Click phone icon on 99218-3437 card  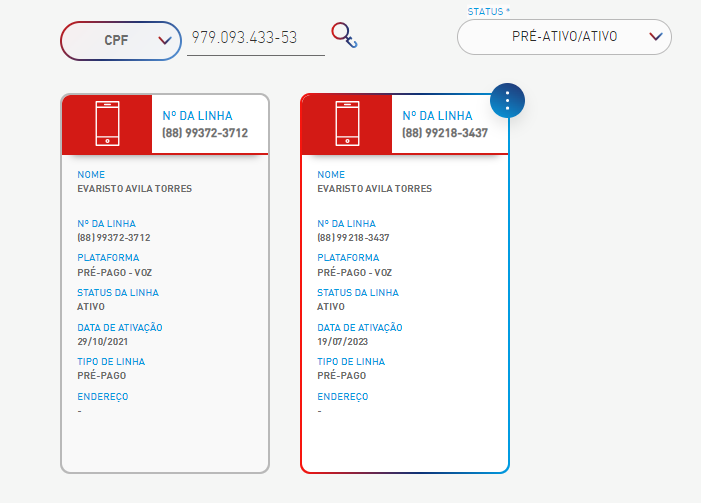point(347,123)
